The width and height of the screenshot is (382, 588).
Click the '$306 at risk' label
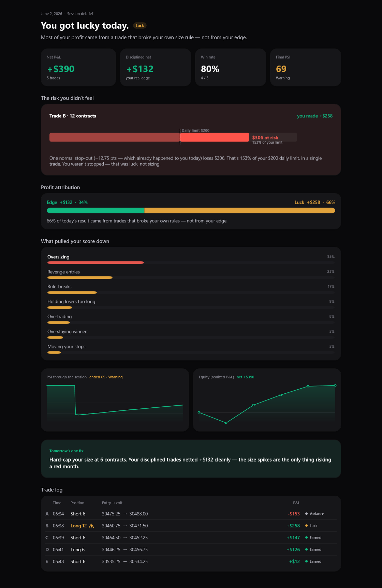pos(265,138)
